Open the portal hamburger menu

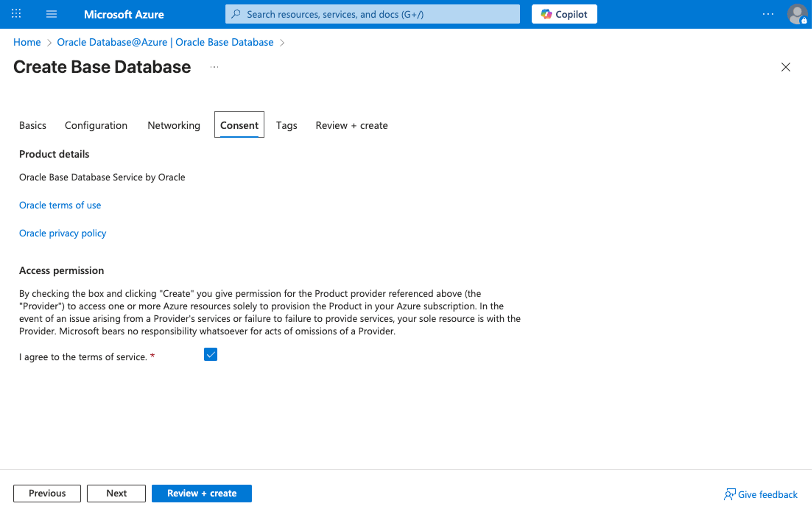51,14
